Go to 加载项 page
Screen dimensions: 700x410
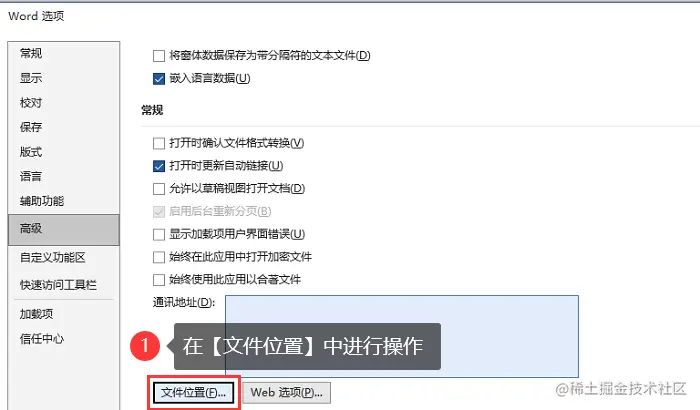coord(36,314)
